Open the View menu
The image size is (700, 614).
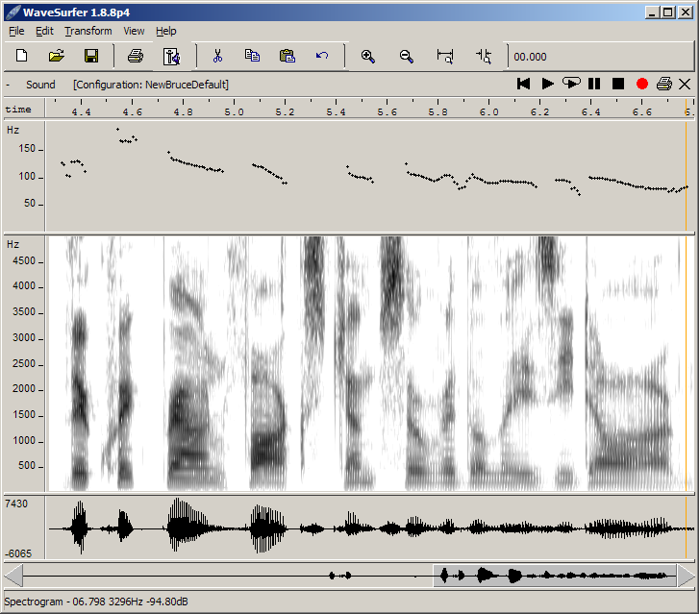coord(134,31)
